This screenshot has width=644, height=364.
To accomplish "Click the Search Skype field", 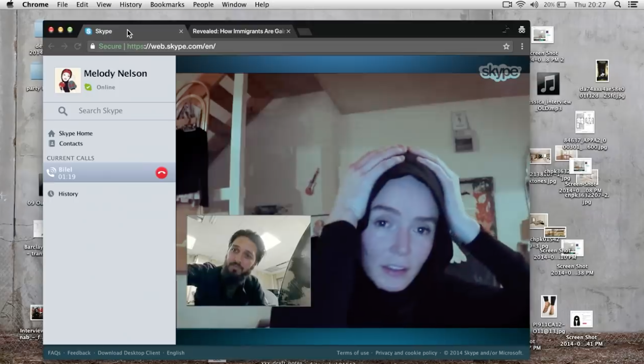I will click(x=109, y=111).
